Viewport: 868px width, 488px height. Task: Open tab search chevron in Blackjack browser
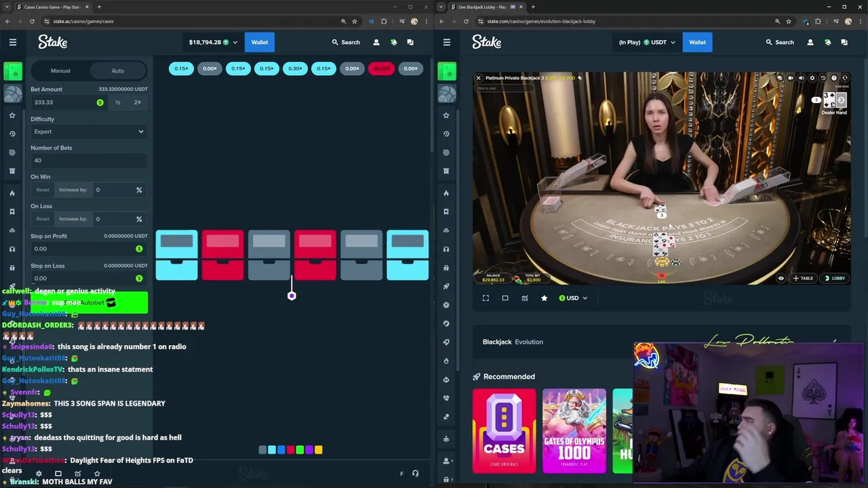[441, 7]
